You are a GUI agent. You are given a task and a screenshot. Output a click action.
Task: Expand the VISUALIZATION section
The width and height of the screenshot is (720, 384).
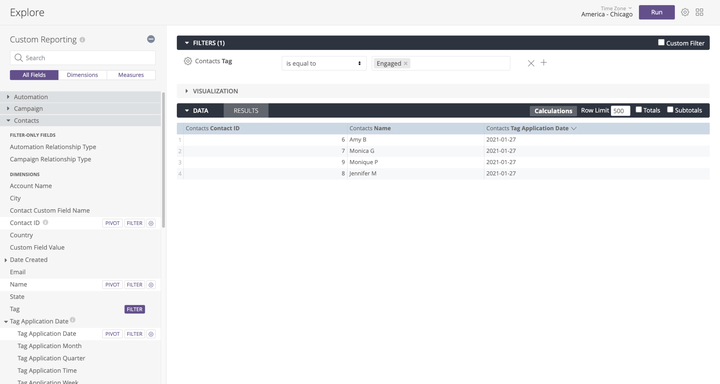tap(186, 91)
